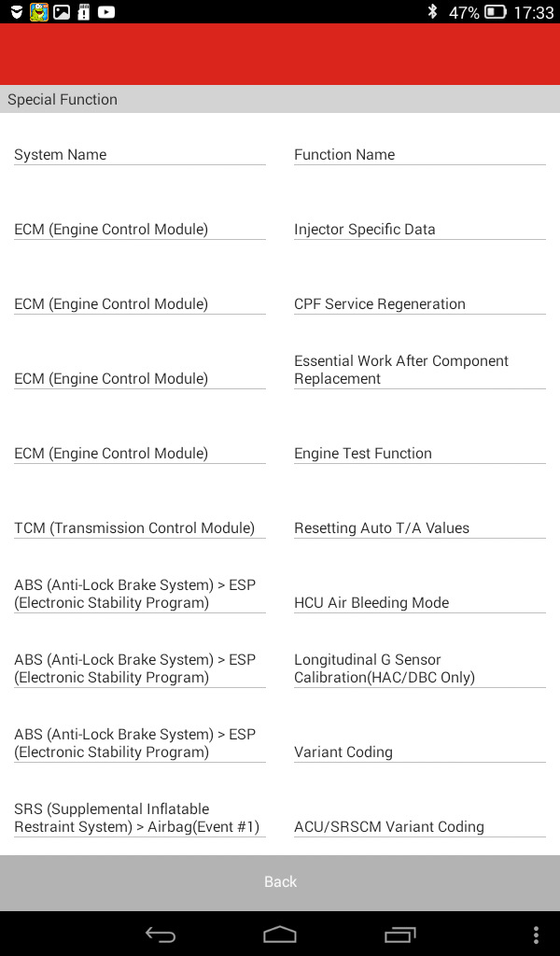
Task: Tap the battery icon in status bar
Action: pos(496,11)
